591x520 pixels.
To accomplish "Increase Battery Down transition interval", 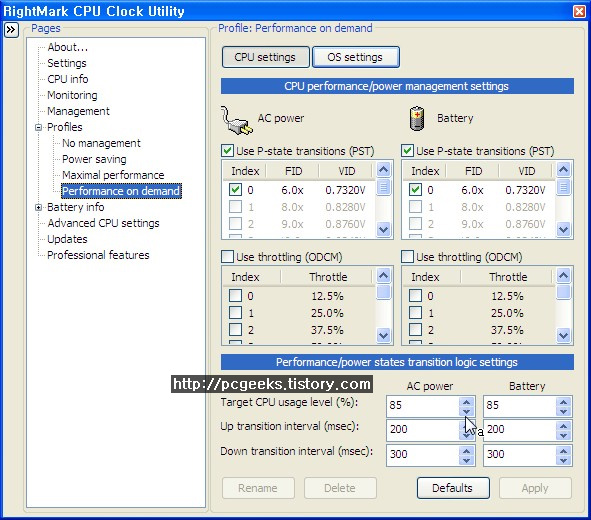I will [x=563, y=451].
